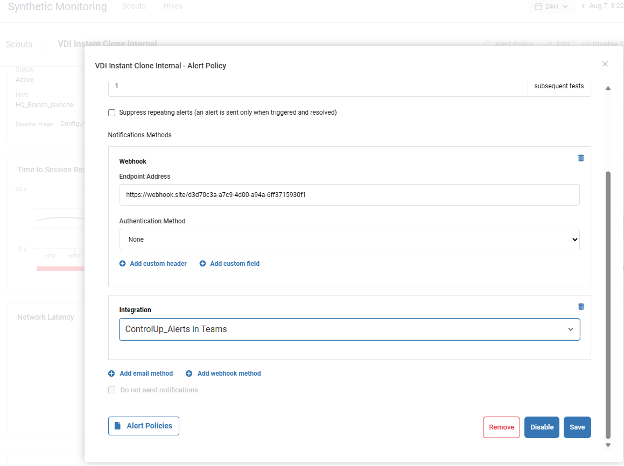
Task: Click the webhook Endpoint Address field
Action: click(x=349, y=194)
